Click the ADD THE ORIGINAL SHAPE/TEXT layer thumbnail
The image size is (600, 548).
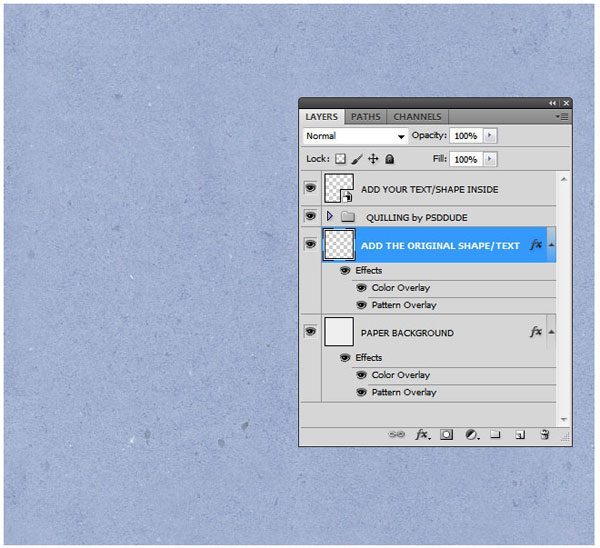coord(339,245)
